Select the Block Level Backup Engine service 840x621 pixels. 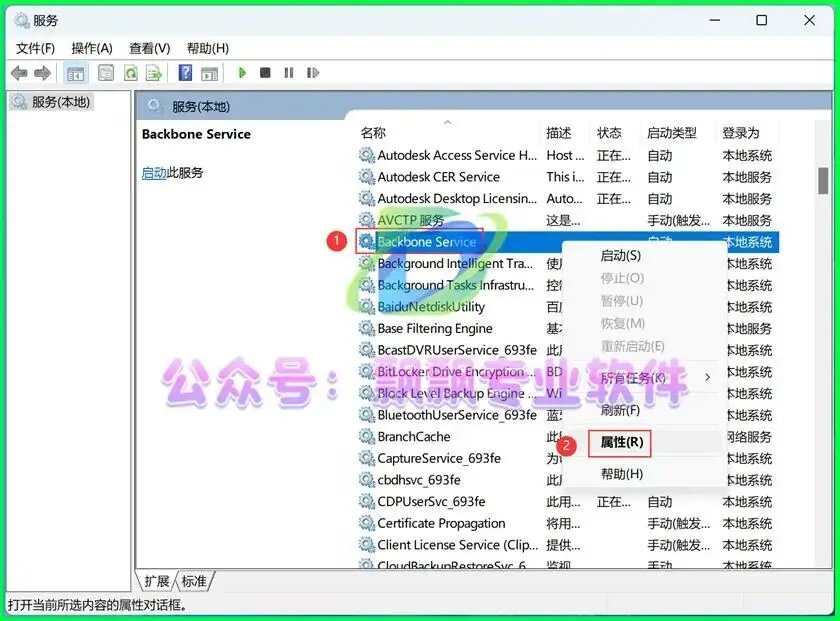(x=455, y=393)
